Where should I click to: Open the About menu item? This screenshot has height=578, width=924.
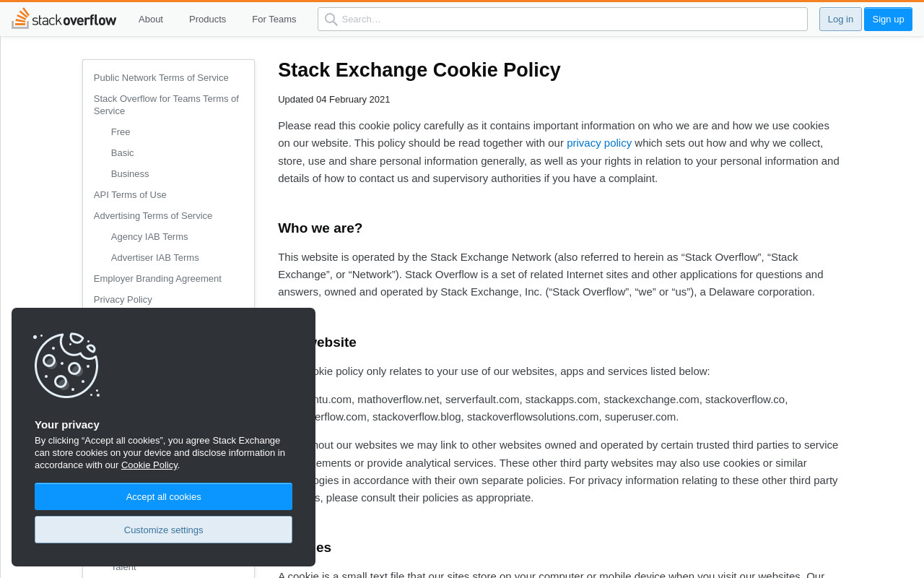151,20
